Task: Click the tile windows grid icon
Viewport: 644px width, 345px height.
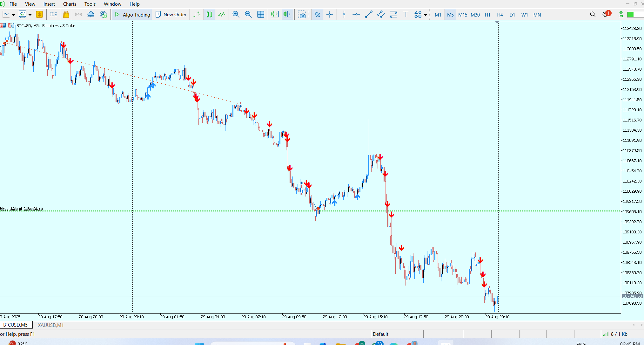Action: pyautogui.click(x=261, y=15)
